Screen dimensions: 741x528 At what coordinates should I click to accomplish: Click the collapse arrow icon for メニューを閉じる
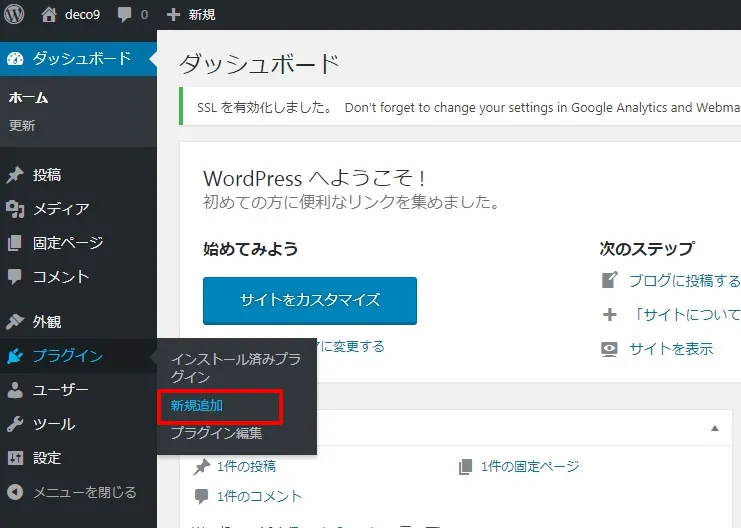[15, 492]
